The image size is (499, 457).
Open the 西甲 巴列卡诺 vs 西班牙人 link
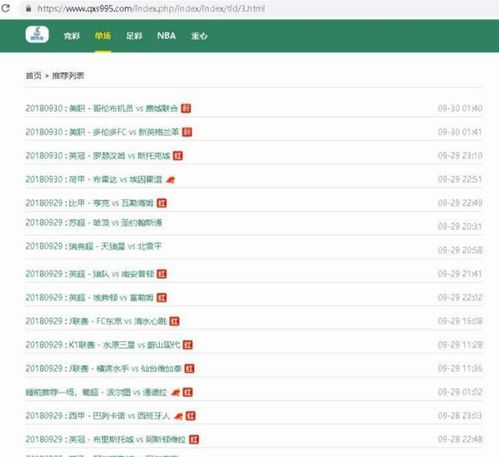tap(98, 416)
